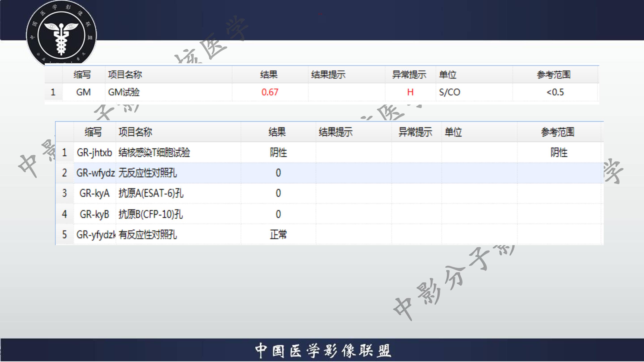Click the GM abbreviation cell
This screenshot has height=362, width=644.
pos(83,92)
